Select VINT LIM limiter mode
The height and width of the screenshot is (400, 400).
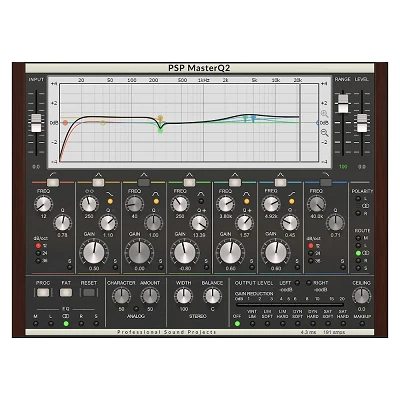pos(252,323)
